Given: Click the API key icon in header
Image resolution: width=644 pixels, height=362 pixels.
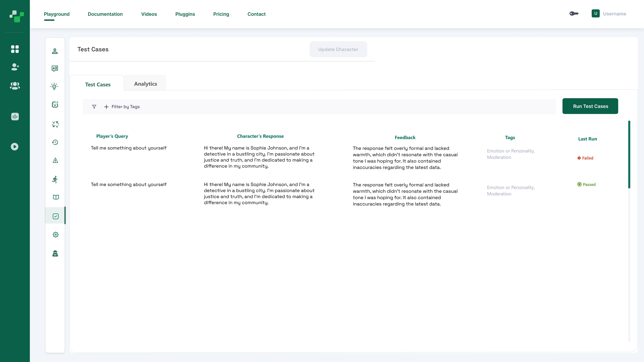Looking at the screenshot, I should pos(574,14).
